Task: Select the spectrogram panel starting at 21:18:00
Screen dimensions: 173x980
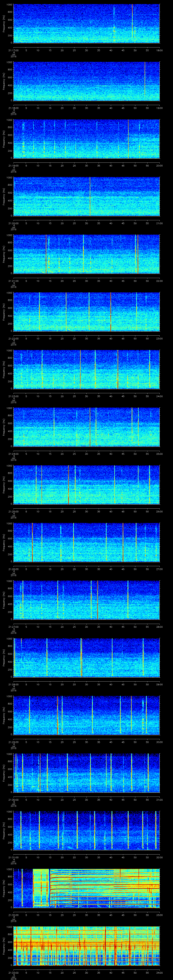Action: pos(86,81)
